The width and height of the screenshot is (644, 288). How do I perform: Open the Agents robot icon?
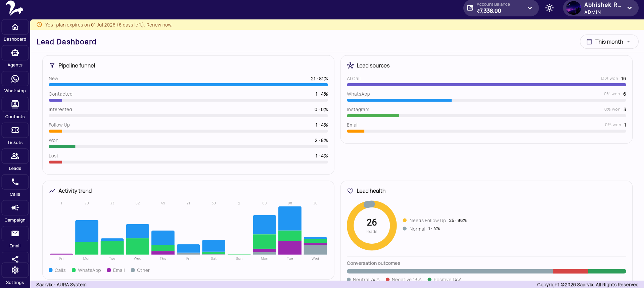pos(15,53)
